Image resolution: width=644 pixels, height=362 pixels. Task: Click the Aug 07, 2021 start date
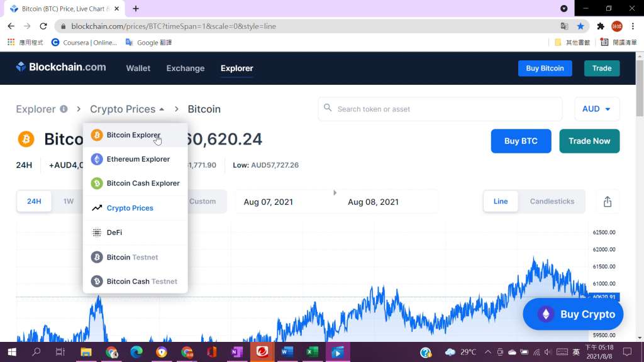pyautogui.click(x=268, y=202)
